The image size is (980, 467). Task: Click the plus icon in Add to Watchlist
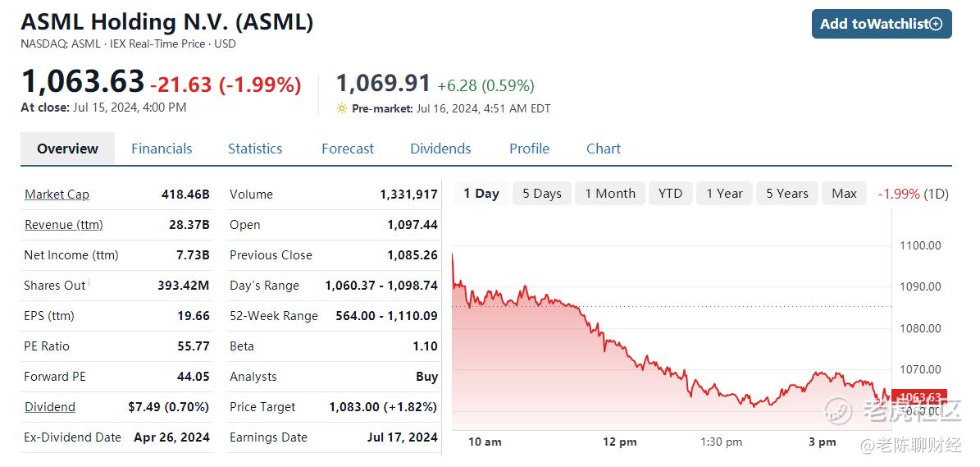click(x=936, y=25)
